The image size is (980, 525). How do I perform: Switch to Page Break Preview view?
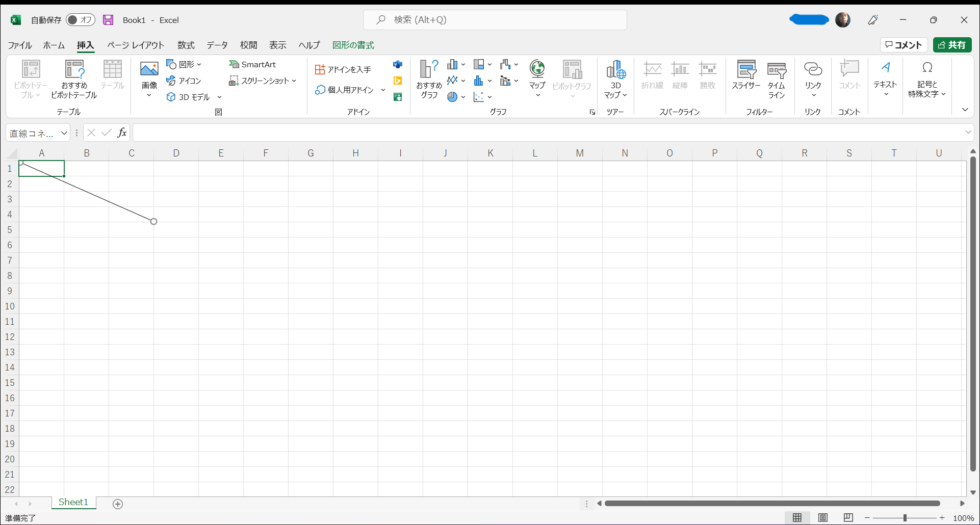848,518
